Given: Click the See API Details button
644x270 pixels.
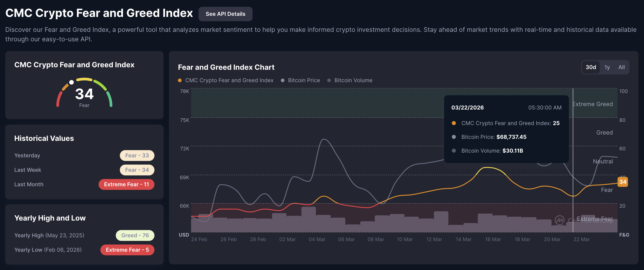Looking at the screenshot, I should 225,14.
